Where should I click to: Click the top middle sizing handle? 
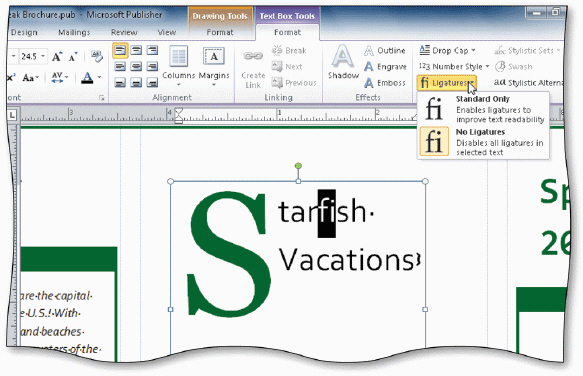pos(298,181)
